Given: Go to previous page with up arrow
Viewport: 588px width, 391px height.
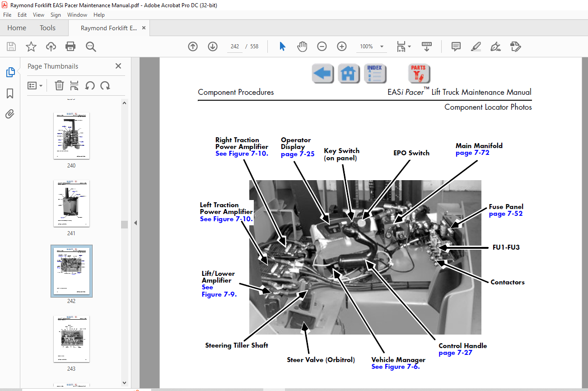Looking at the screenshot, I should click(193, 47).
